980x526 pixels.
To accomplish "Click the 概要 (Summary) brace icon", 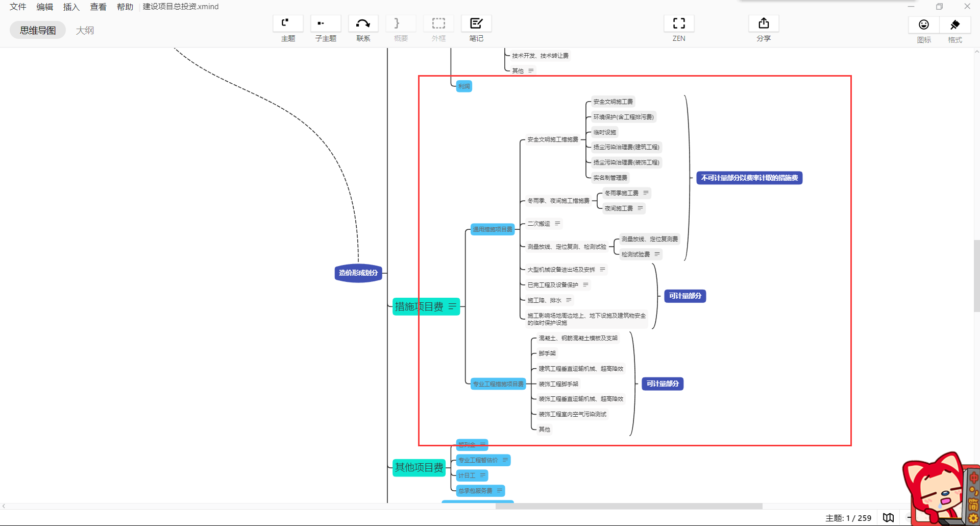I will (401, 23).
